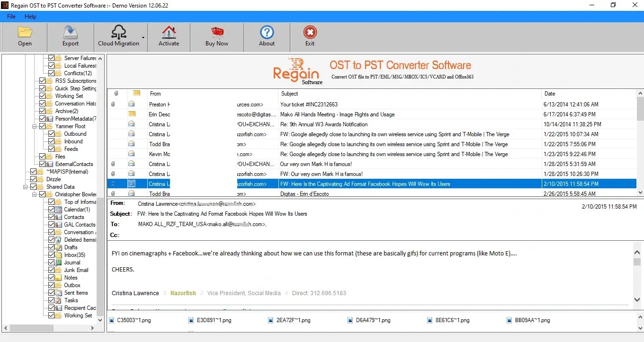Sort emails by the Subject column

pyautogui.click(x=410, y=94)
